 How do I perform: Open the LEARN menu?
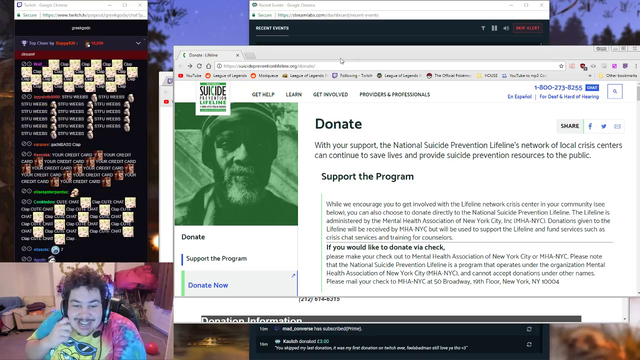tap(294, 94)
